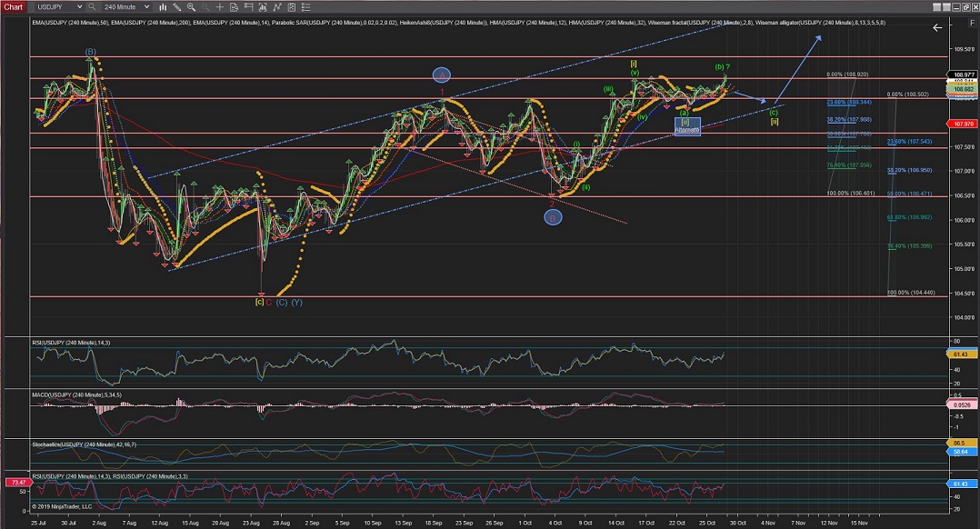Viewport: 980px width, 529px height.
Task: Open the strategies icon
Action: [277, 6]
